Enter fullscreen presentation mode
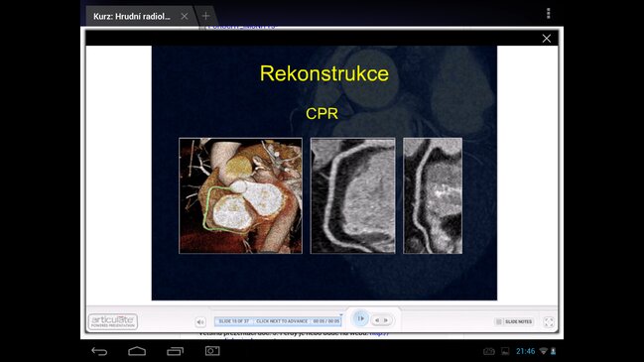The image size is (644, 362). pyautogui.click(x=549, y=322)
